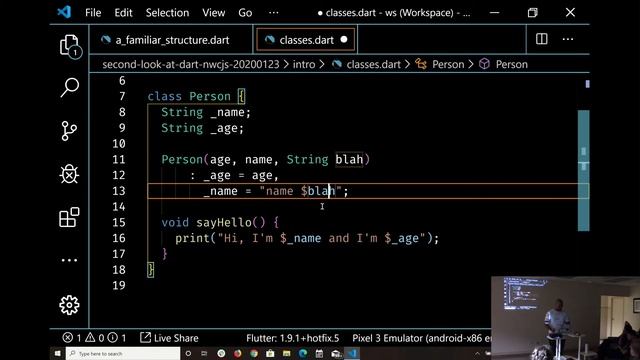
Task: Start Live Share from status bar
Action: tap(169, 338)
